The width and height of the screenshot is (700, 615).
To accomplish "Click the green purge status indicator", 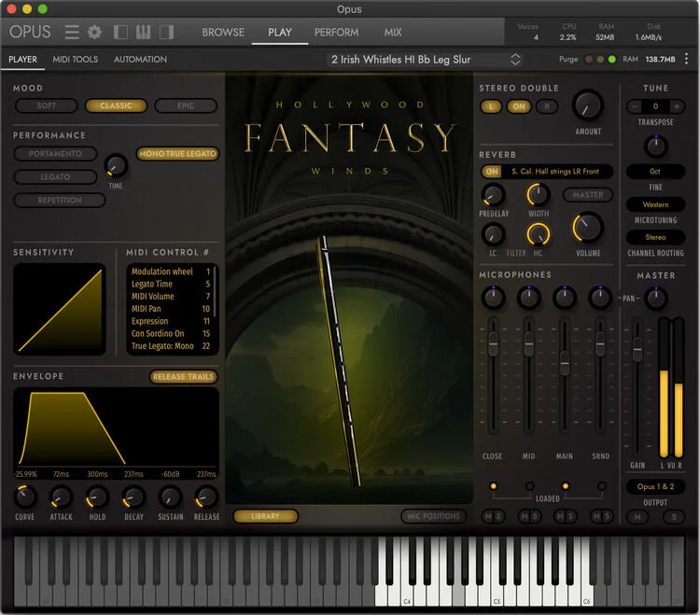I will (612, 60).
